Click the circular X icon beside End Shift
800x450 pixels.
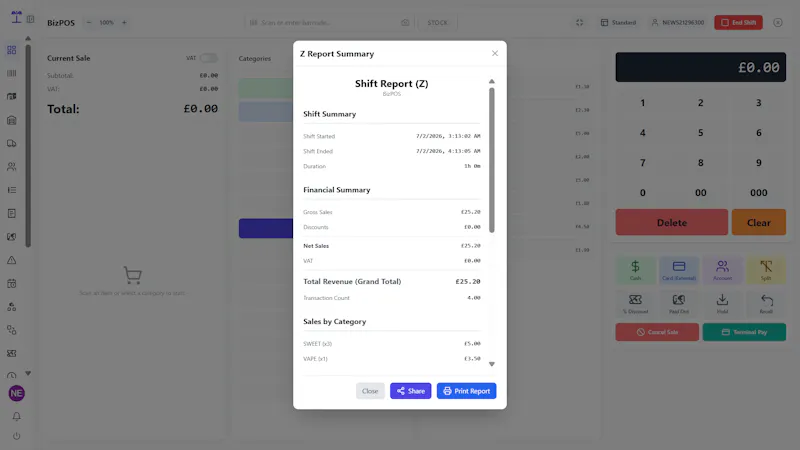click(x=778, y=22)
